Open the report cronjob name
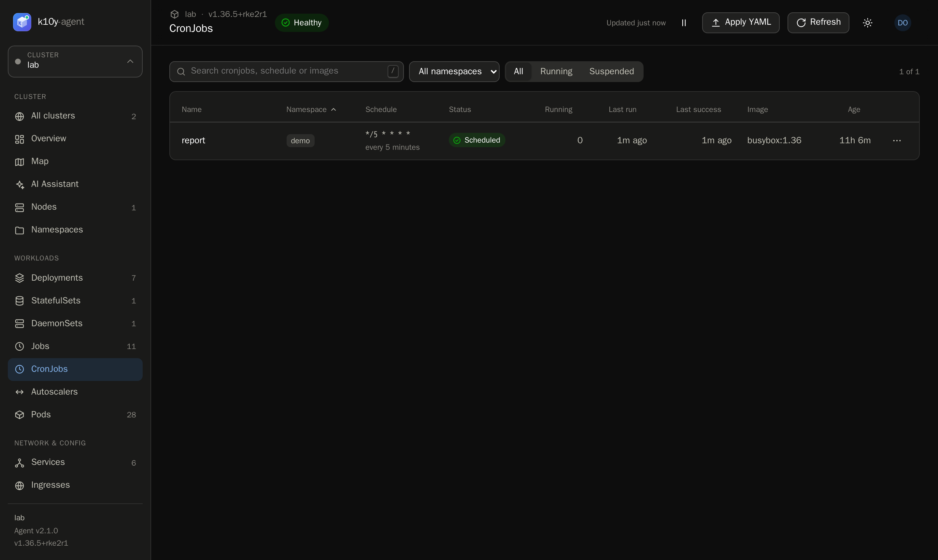Screen dimensions: 938x560 pos(193,140)
